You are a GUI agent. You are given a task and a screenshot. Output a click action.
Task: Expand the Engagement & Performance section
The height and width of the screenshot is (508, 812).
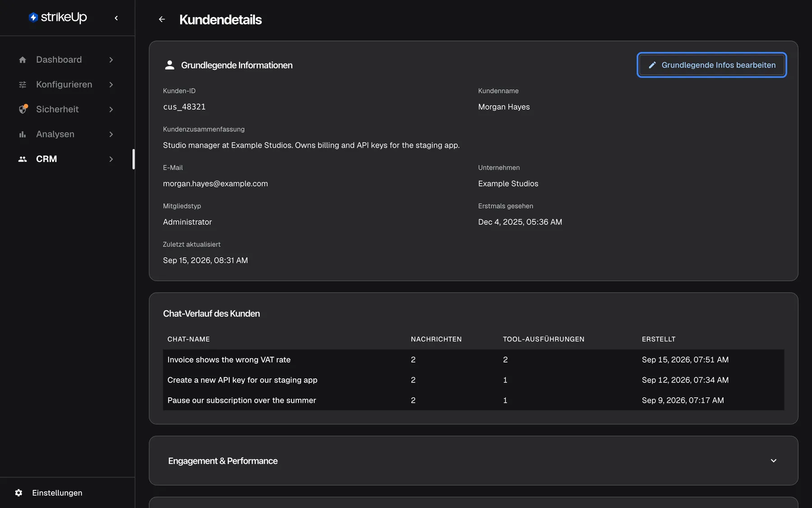point(774,461)
